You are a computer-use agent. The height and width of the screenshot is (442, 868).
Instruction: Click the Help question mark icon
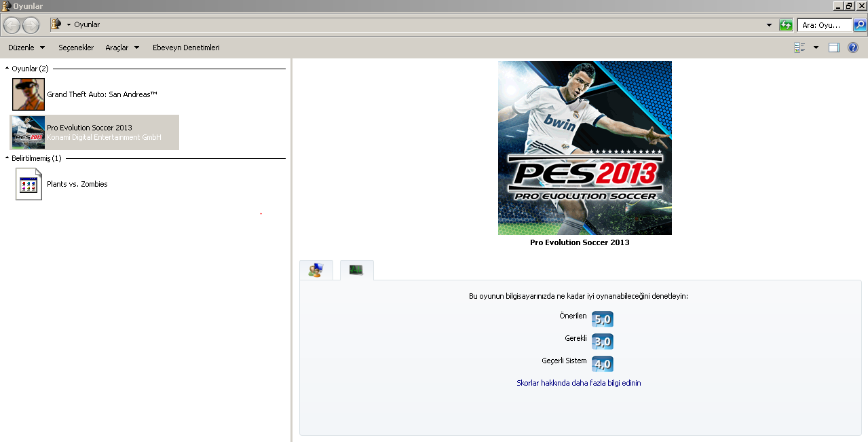853,47
